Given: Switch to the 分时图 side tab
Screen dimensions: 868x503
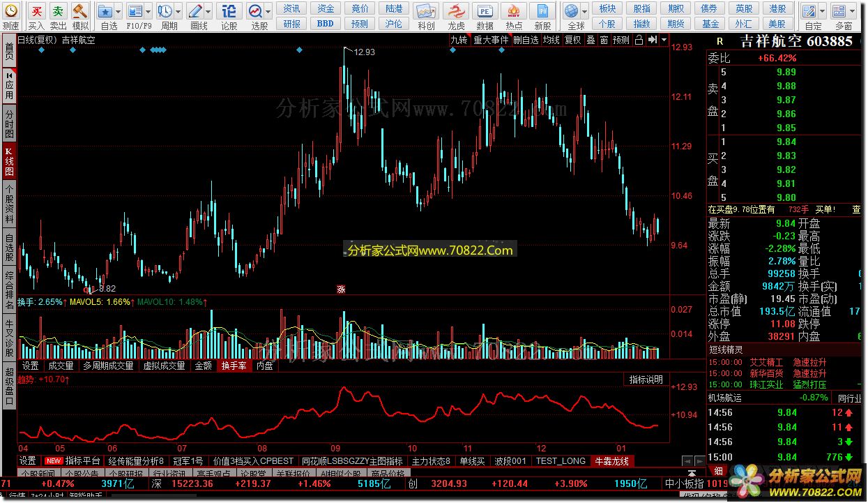Looking at the screenshot, I should click(x=9, y=123).
